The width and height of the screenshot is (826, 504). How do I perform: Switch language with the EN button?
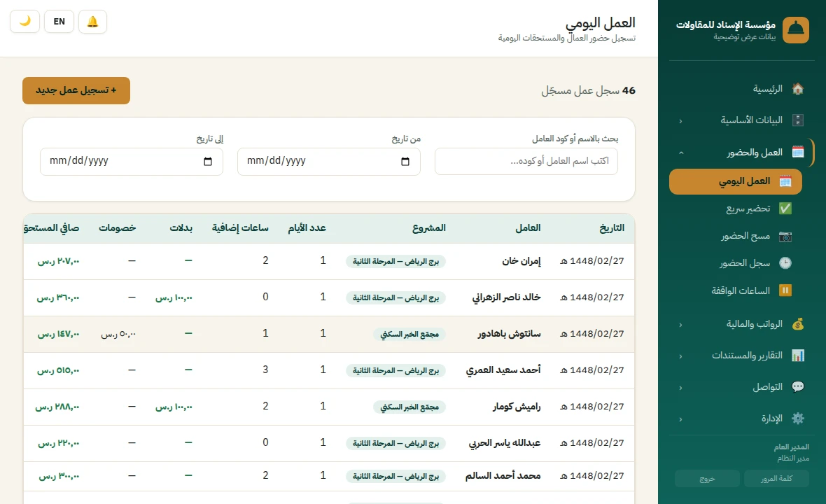pos(59,22)
